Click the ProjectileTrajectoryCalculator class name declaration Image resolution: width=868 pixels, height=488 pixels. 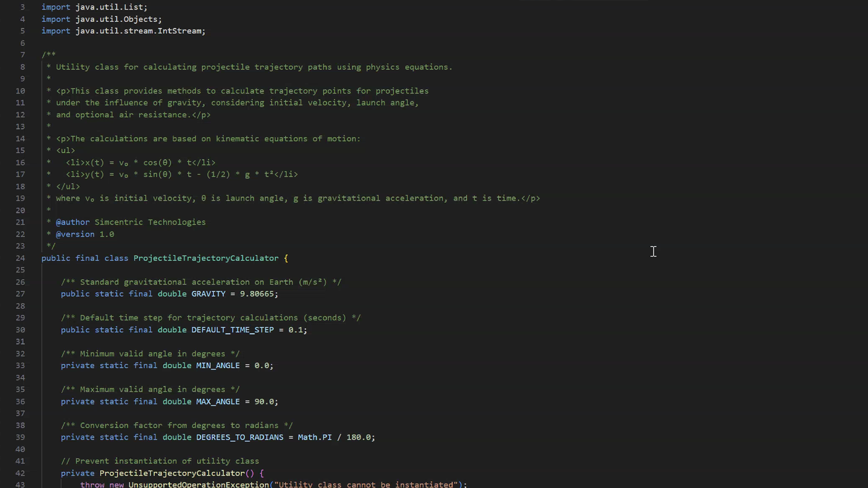click(206, 258)
